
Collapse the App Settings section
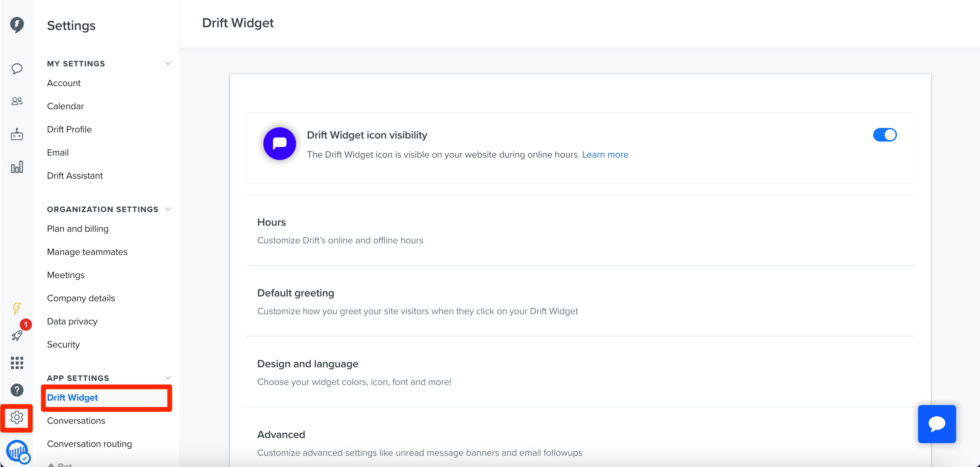coord(168,377)
